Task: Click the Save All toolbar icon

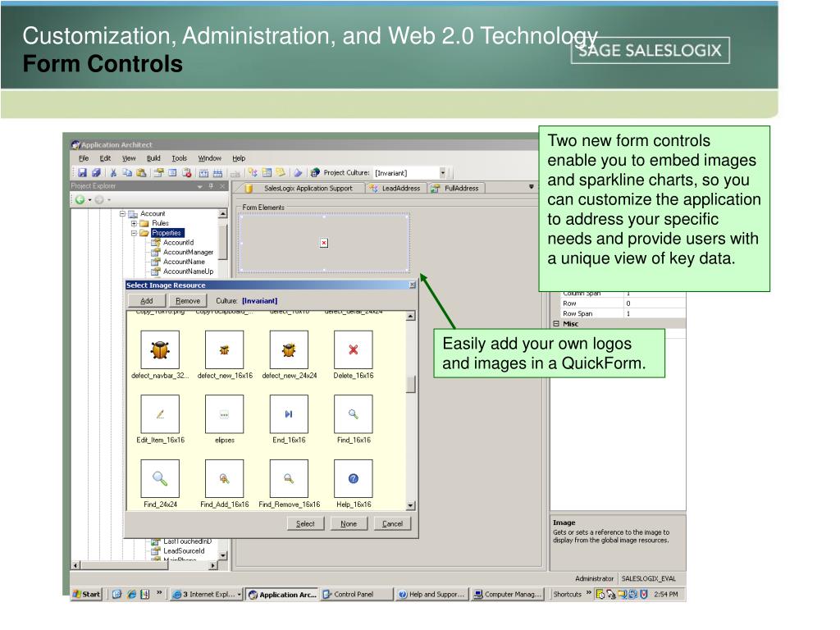Action: pyautogui.click(x=96, y=172)
